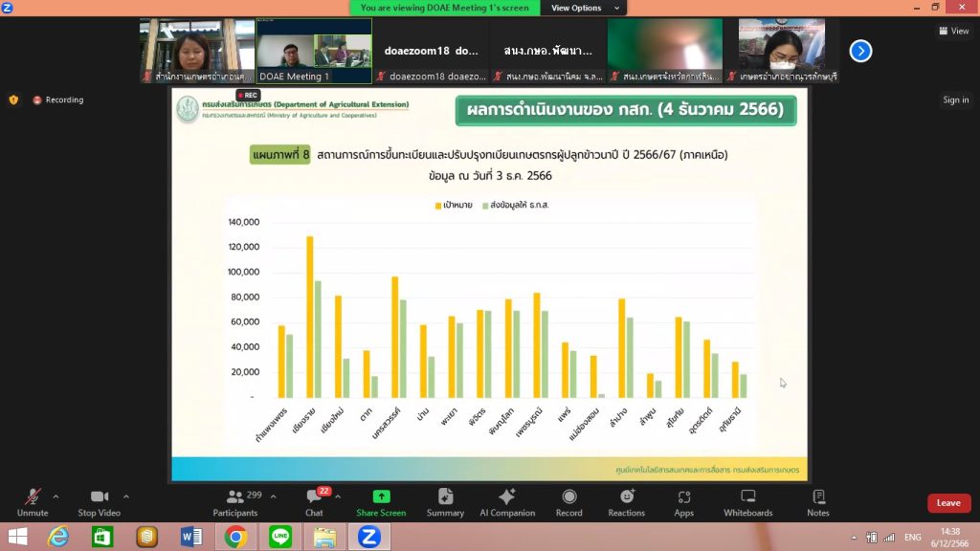Open the View layout menu
Image resolution: width=980 pixels, height=551 pixels.
[x=953, y=31]
